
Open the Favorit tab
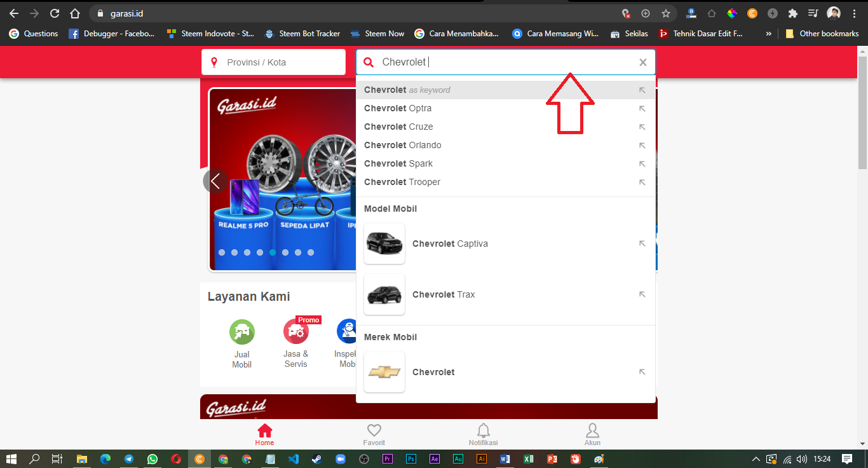pos(374,434)
